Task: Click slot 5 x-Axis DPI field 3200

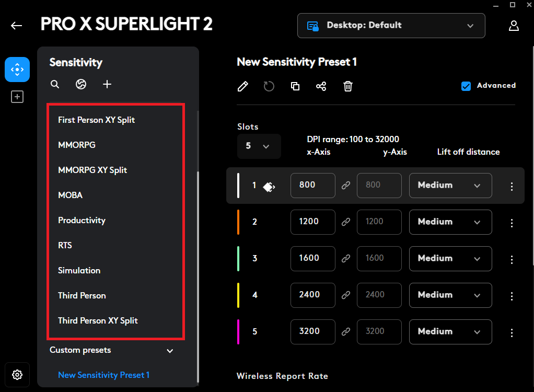Action: pos(312,332)
